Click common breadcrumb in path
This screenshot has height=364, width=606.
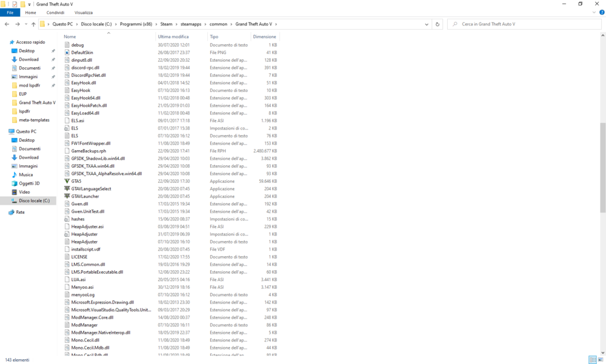[218, 24]
